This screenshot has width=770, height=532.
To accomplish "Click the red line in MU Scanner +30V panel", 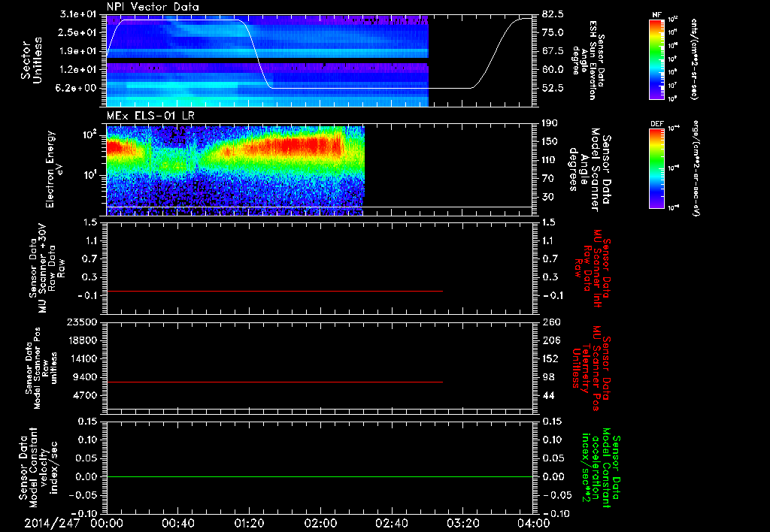I will 274,292.
